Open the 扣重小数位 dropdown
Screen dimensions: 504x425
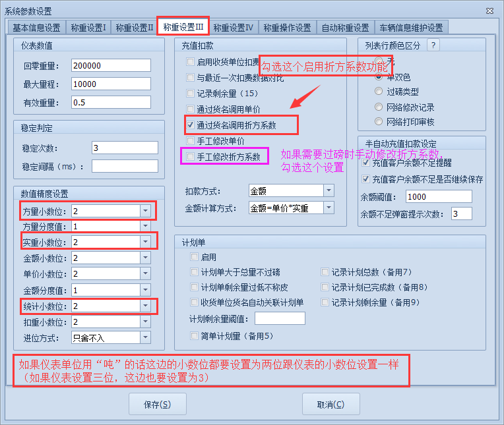[145, 322]
